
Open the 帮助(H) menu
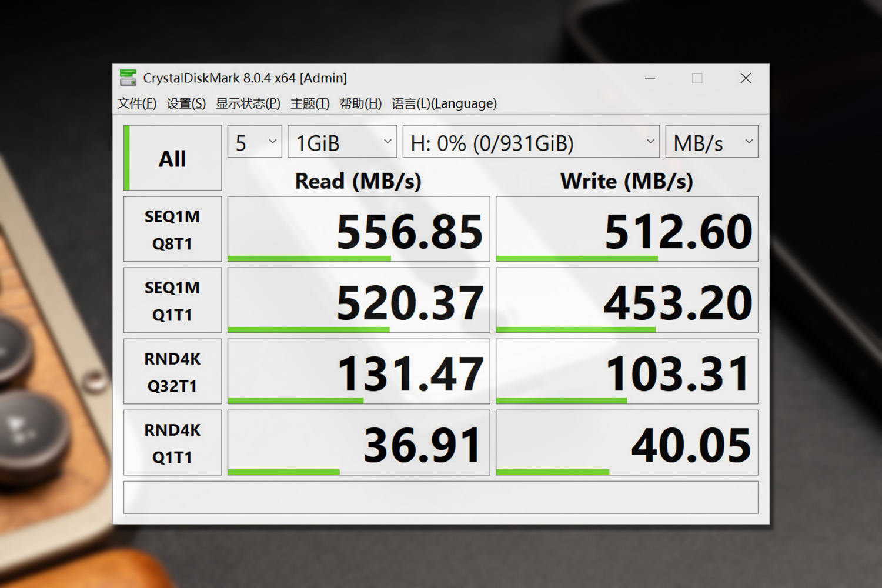point(360,103)
